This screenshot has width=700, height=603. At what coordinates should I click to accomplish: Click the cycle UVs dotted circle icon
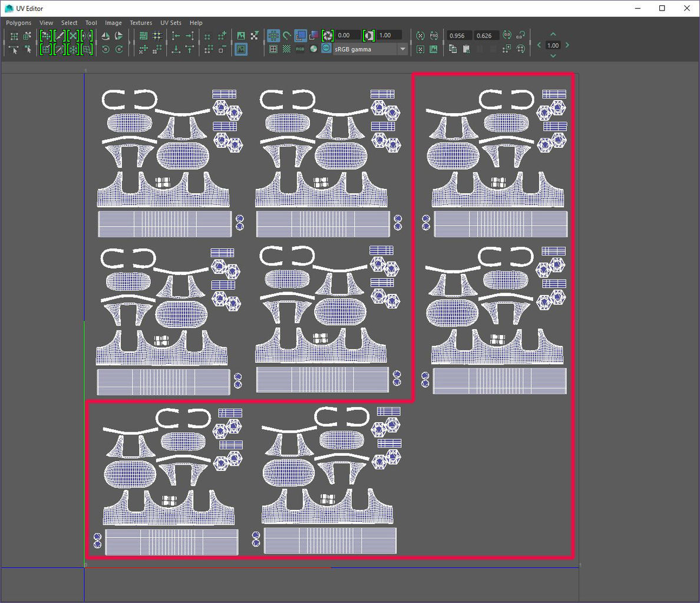(x=520, y=49)
